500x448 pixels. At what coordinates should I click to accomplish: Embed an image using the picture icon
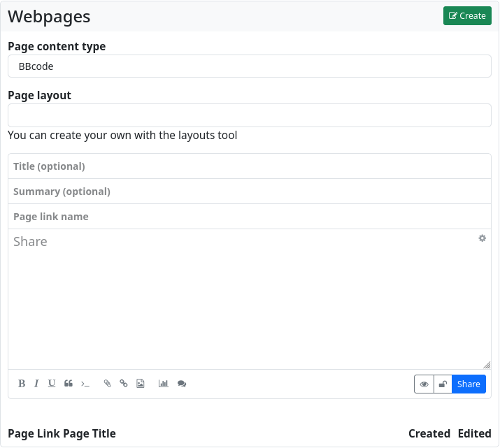pyautogui.click(x=141, y=384)
